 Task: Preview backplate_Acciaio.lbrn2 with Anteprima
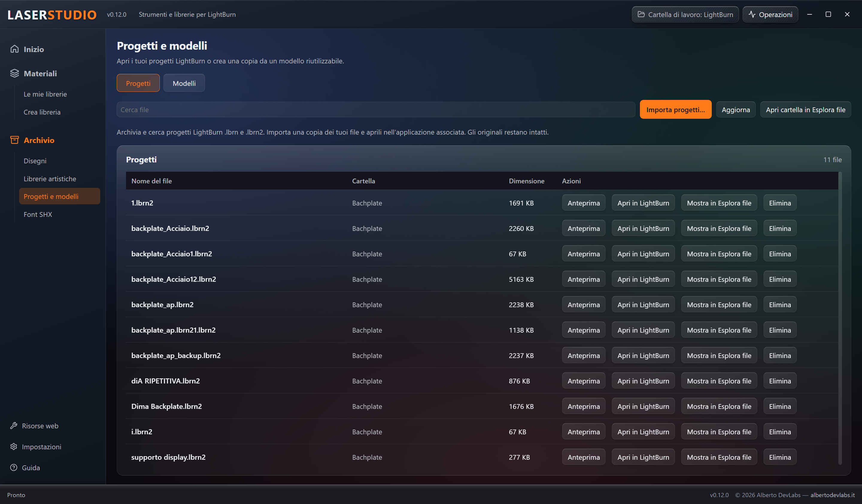point(584,229)
